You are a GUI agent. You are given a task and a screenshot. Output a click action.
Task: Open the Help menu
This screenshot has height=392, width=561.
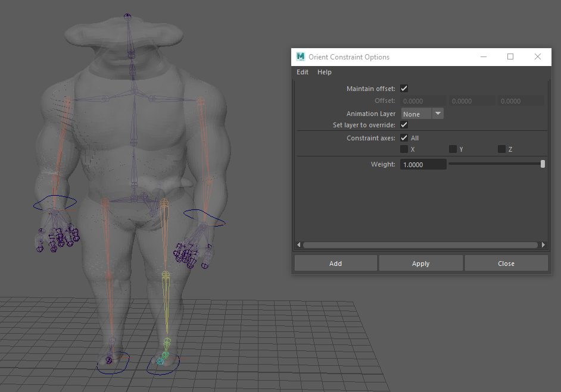click(325, 72)
